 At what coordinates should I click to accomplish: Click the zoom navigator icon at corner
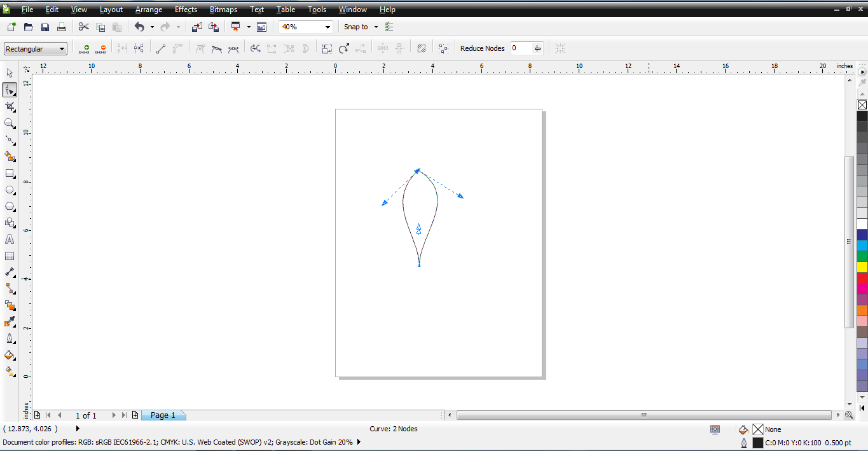[x=849, y=415]
